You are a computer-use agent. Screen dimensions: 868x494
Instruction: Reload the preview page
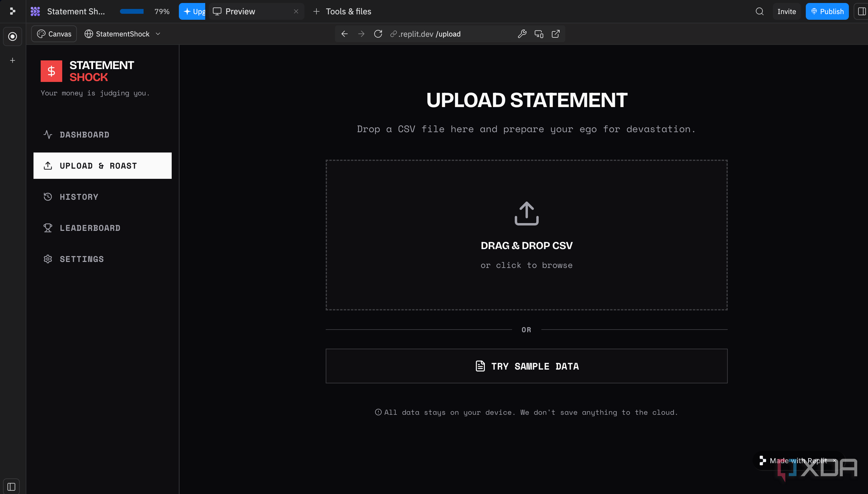(378, 34)
